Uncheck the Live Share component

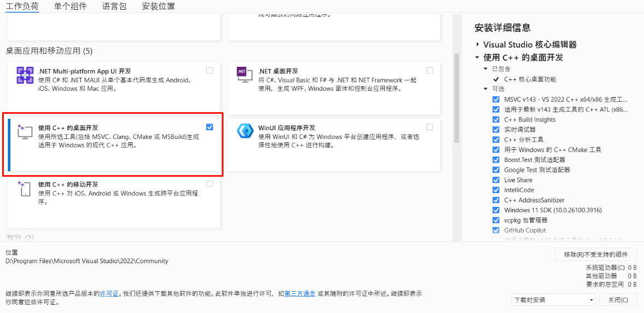pyautogui.click(x=496, y=180)
